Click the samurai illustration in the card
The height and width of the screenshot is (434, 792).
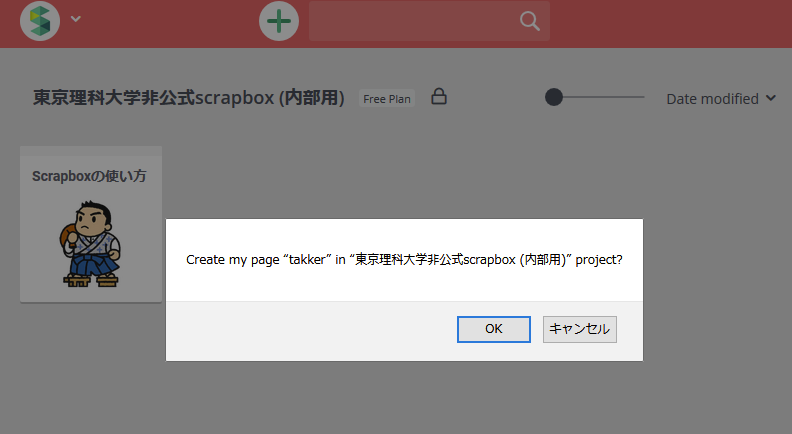coord(91,244)
